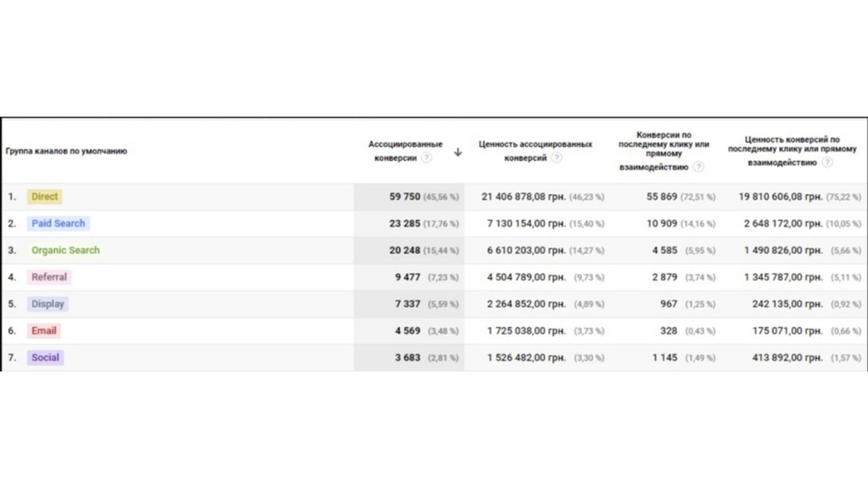Click help icon under Конверсии по последнему клику
Image resolution: width=868 pixels, height=488 pixels.
[x=698, y=167]
